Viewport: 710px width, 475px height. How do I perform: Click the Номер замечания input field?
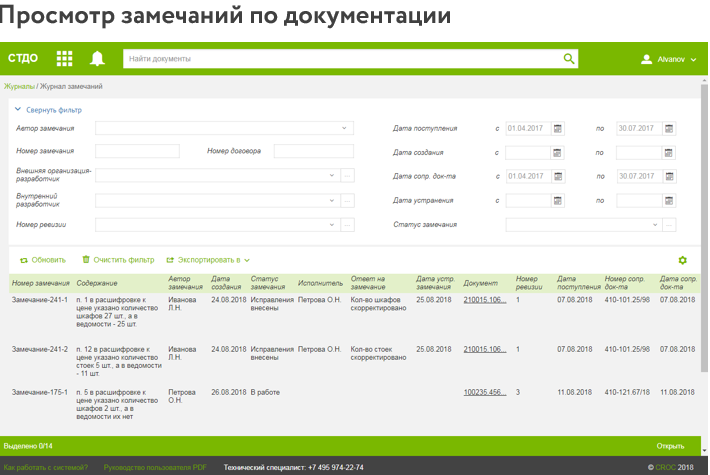pos(137,151)
